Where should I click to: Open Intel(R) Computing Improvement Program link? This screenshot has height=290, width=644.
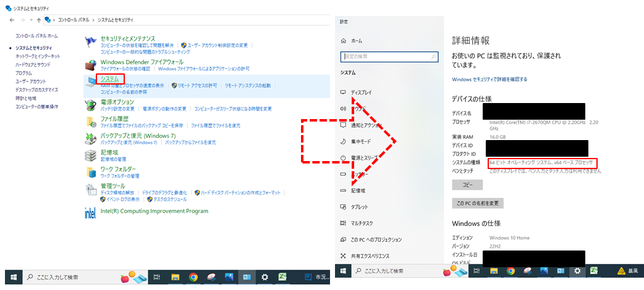click(155, 211)
